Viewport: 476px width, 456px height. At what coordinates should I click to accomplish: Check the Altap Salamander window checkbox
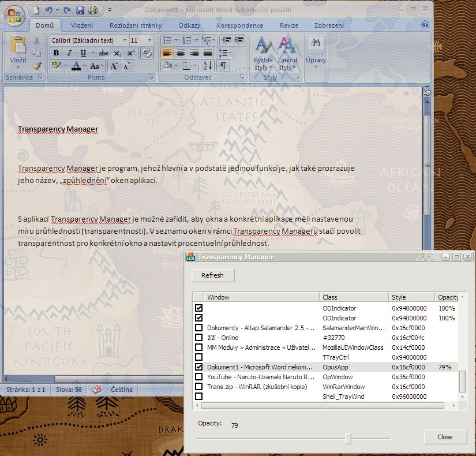[199, 328]
